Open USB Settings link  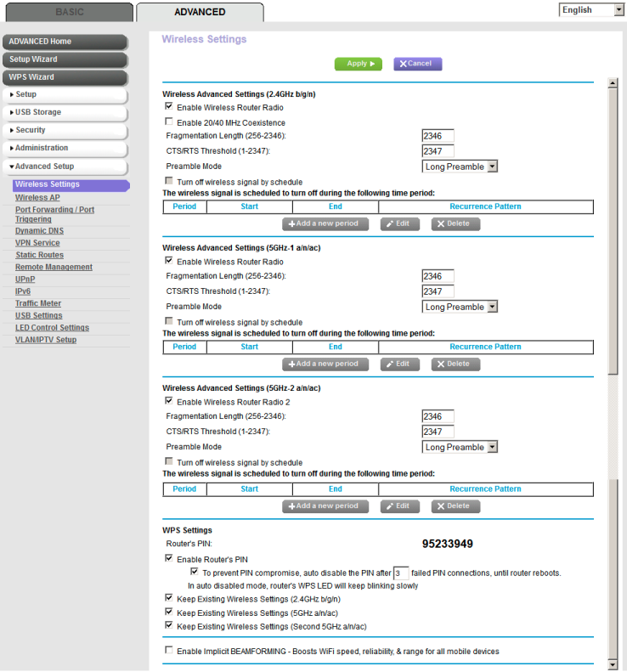pos(38,315)
